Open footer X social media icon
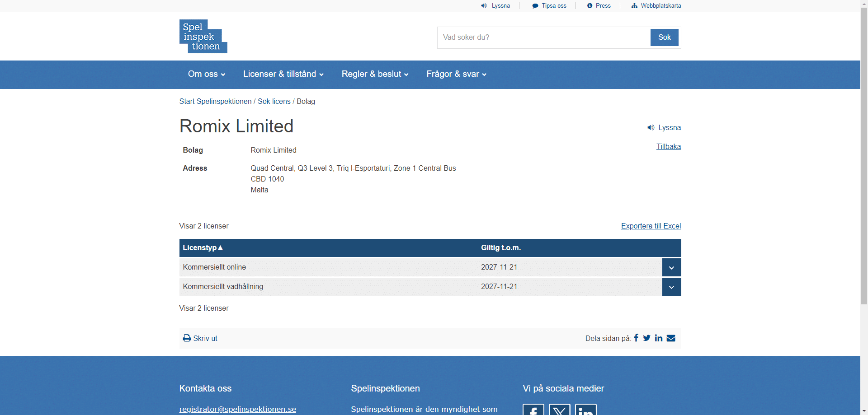 (560, 410)
